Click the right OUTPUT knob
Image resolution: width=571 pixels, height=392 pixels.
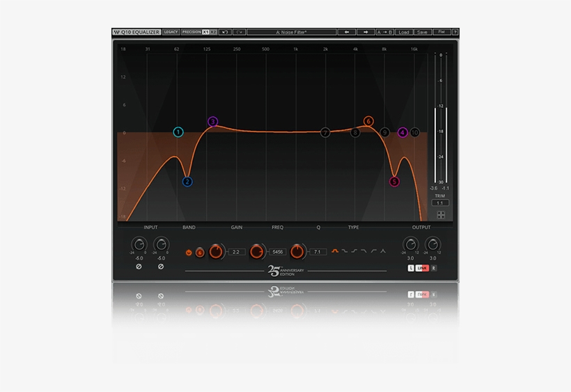432,244
